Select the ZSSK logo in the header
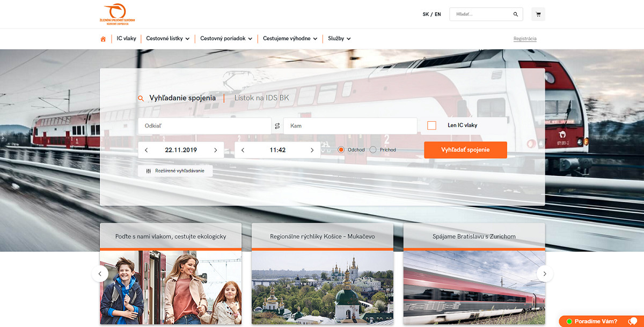This screenshot has height=327, width=644. 118,14
